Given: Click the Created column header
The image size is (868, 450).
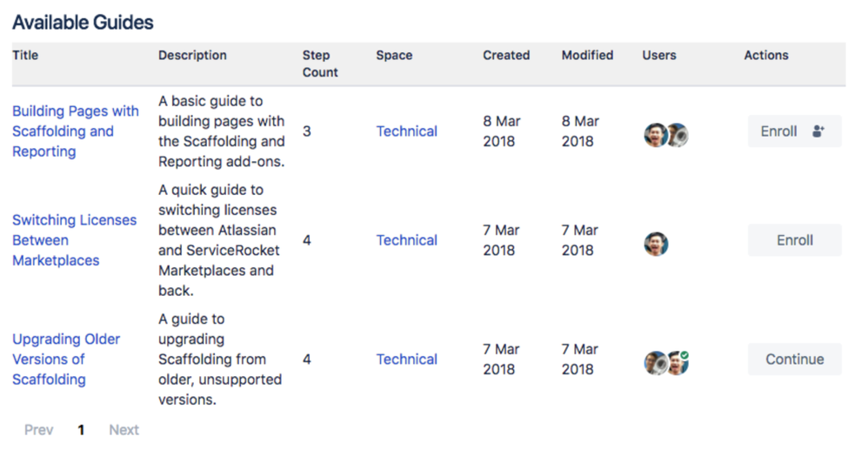Looking at the screenshot, I should click(x=506, y=55).
